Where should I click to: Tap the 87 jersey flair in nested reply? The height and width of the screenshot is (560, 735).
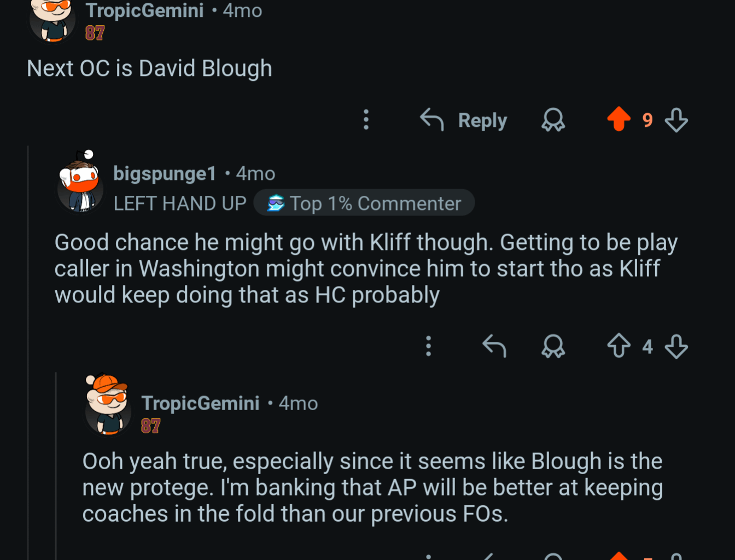150,426
